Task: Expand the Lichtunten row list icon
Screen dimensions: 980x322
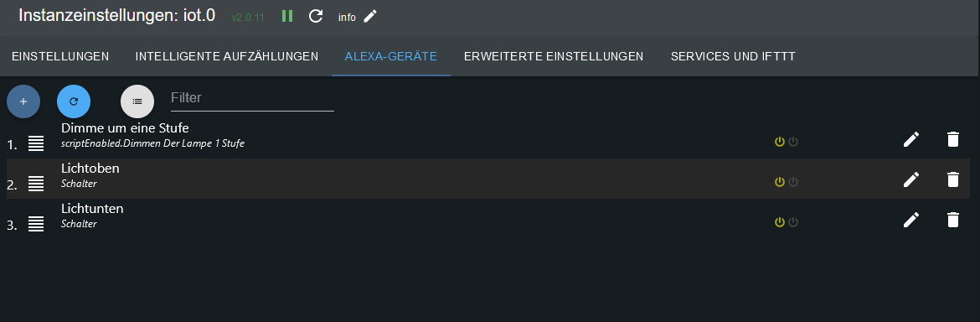Action: click(x=36, y=224)
